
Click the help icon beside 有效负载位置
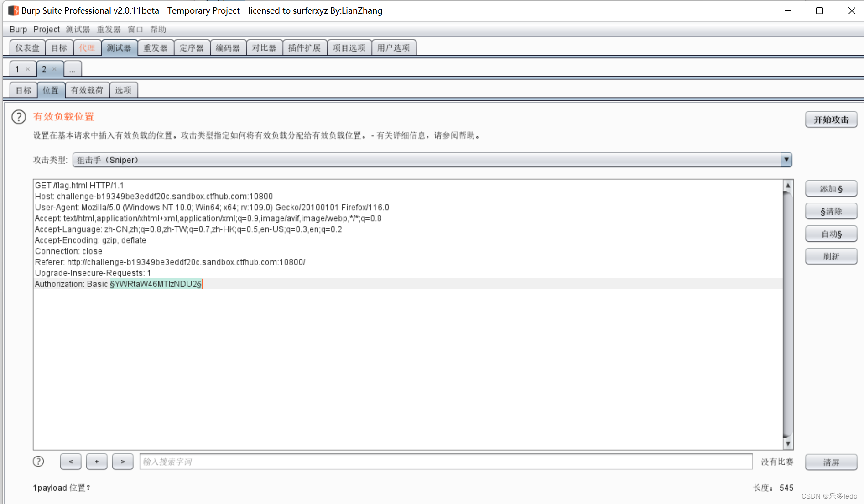19,117
